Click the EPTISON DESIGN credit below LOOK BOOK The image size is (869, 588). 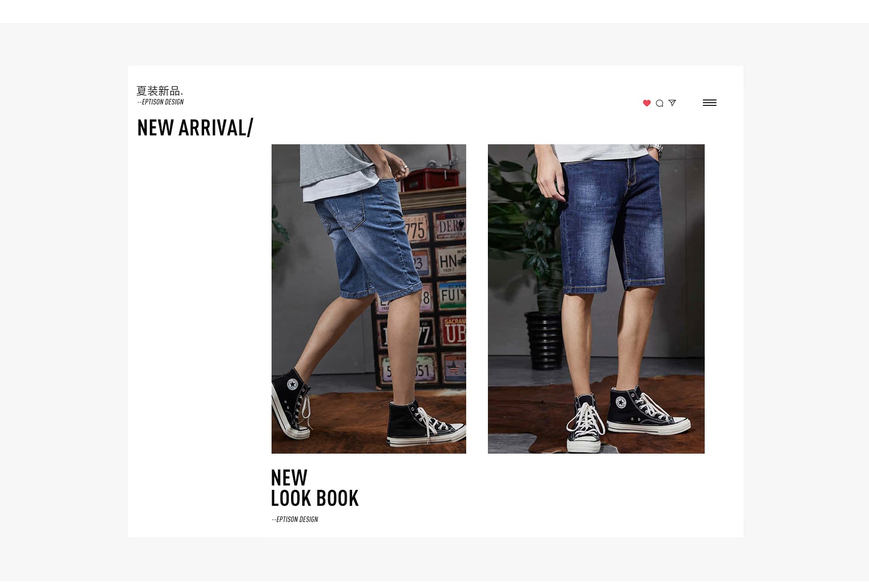pyautogui.click(x=295, y=519)
